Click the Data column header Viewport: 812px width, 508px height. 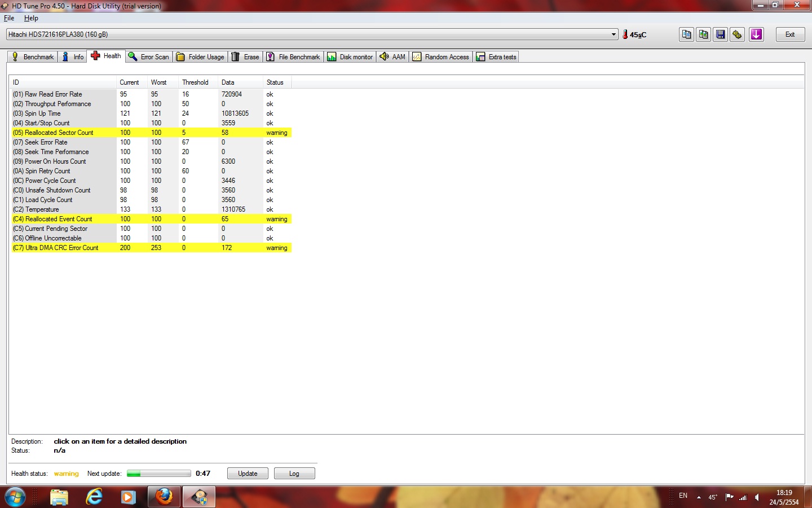pyautogui.click(x=241, y=82)
